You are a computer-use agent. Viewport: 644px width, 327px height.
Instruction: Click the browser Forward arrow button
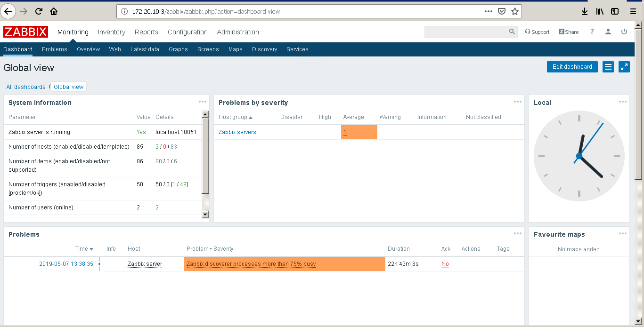[24, 11]
